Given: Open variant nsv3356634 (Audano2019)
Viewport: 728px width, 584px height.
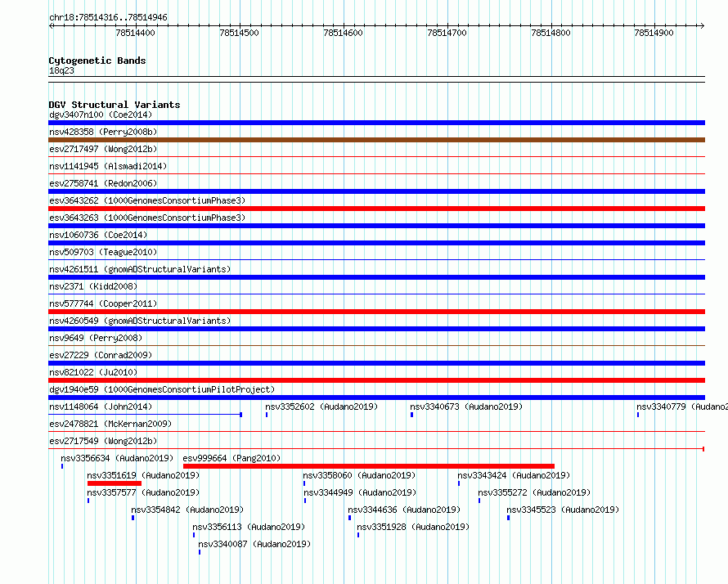Looking at the screenshot, I should click(x=117, y=458).
